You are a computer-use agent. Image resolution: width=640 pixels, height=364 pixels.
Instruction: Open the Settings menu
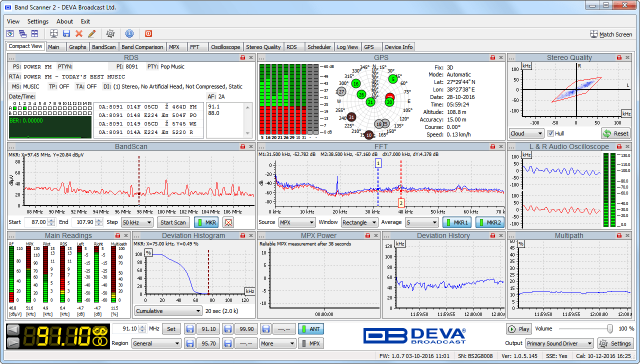38,21
